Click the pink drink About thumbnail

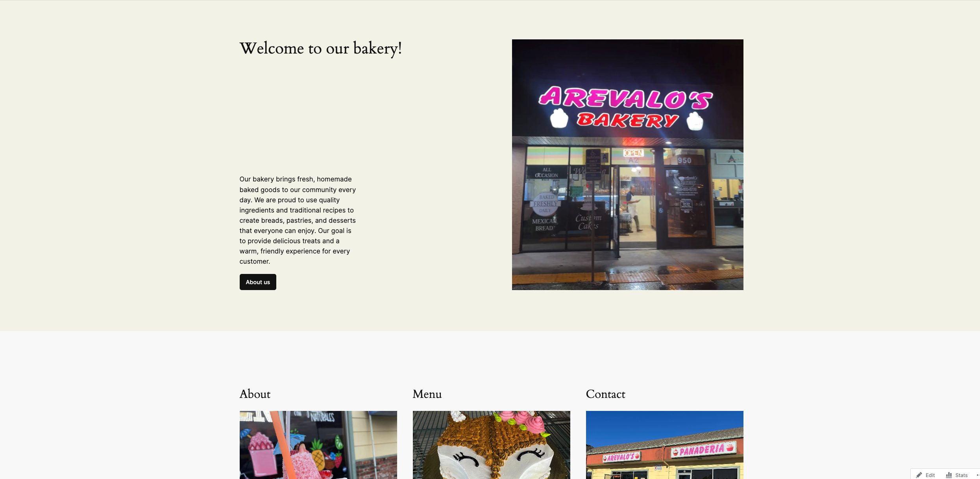click(x=318, y=445)
